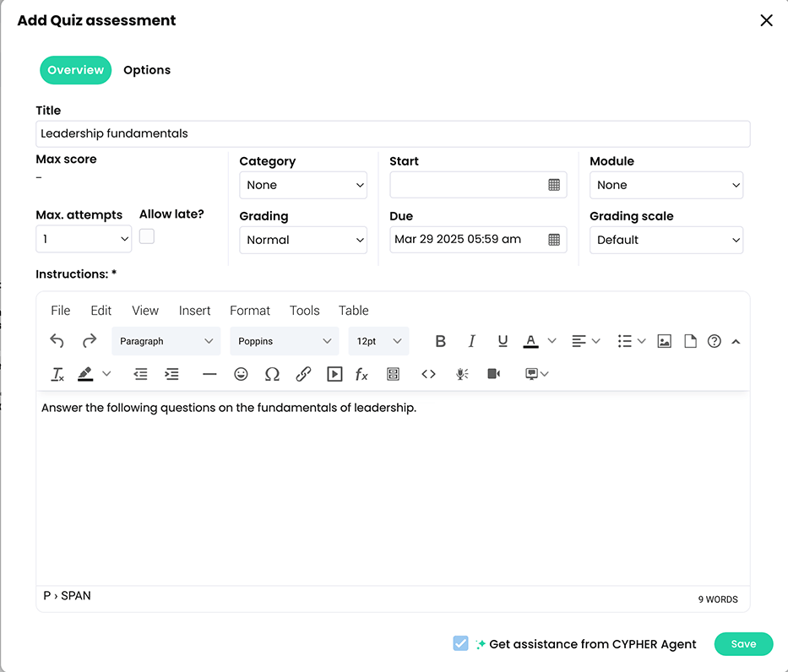The width and height of the screenshot is (788, 672).
Task: Insert a hyperlink using the link icon
Action: pos(303,373)
